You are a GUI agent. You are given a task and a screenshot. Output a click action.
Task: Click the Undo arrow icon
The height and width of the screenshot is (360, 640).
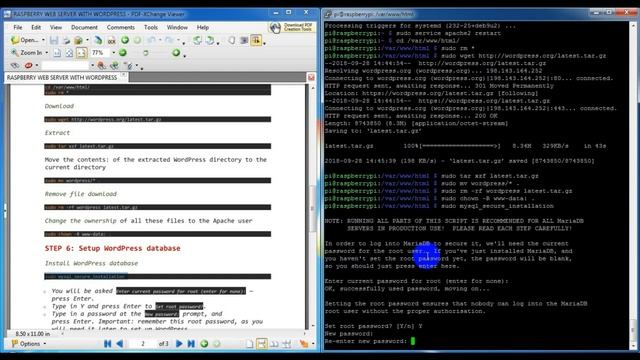152,40
